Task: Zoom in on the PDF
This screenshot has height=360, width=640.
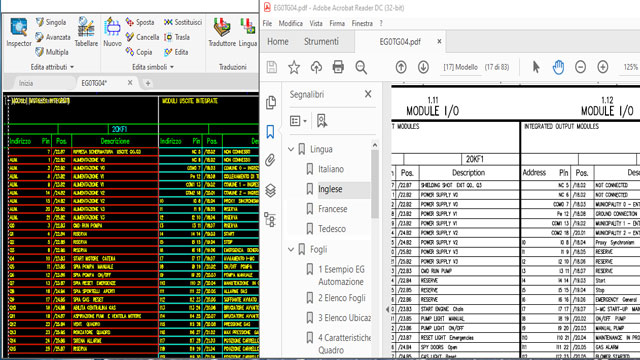Action: point(603,67)
